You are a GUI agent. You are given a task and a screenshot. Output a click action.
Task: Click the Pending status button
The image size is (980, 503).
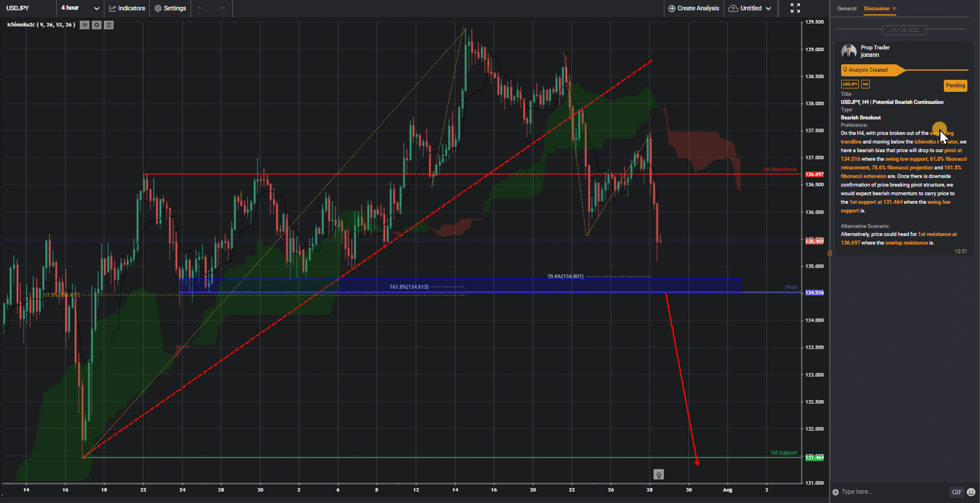click(x=955, y=86)
